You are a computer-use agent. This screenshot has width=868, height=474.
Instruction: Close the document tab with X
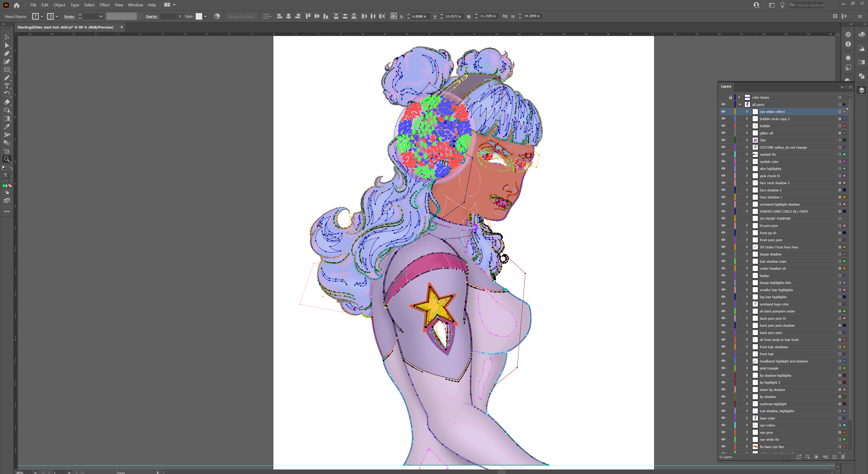coord(122,27)
